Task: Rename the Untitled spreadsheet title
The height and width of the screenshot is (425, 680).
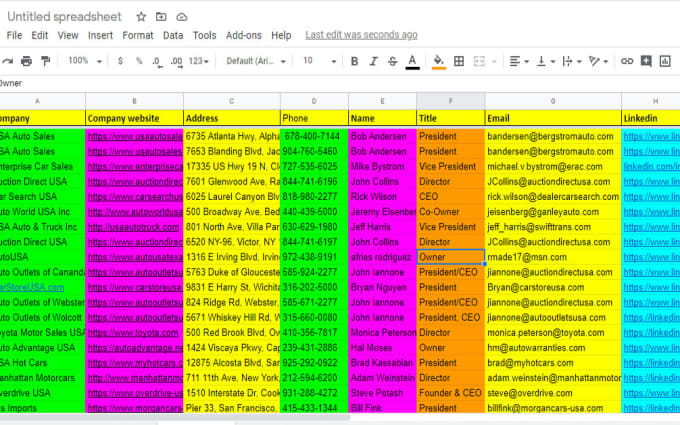Action: (x=64, y=17)
